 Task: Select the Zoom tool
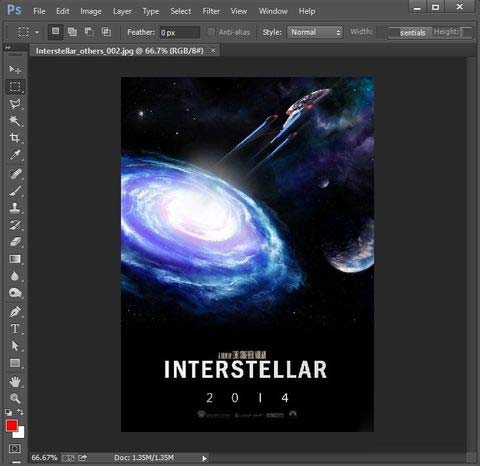15,398
